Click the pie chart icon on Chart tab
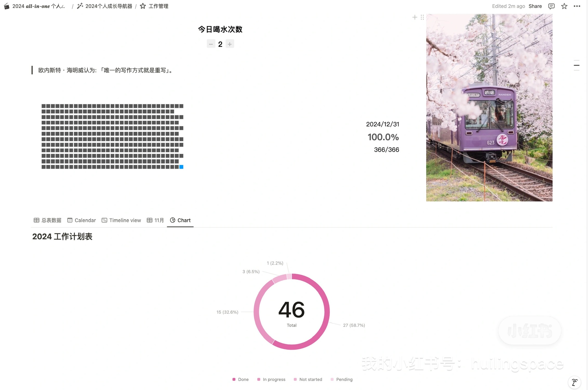Viewport: 588px width, 390px height. tap(173, 220)
